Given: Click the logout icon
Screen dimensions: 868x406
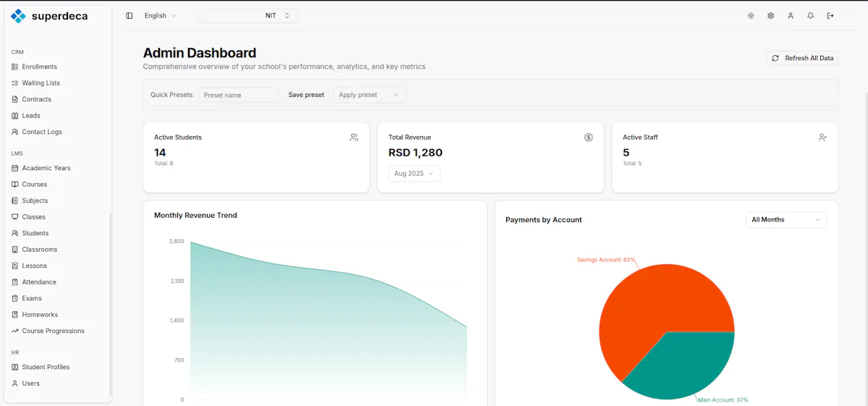Looking at the screenshot, I should (830, 15).
